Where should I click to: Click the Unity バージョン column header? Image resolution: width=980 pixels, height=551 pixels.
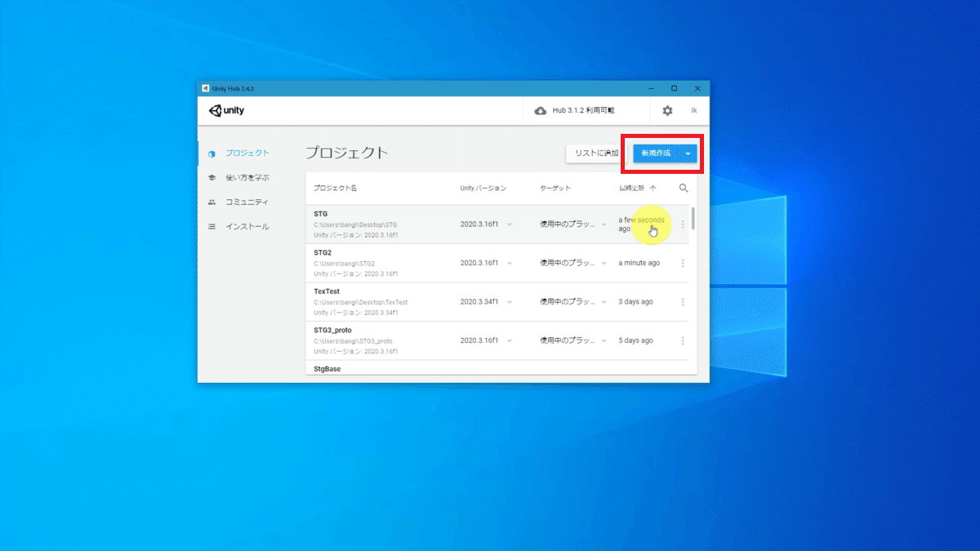click(483, 188)
